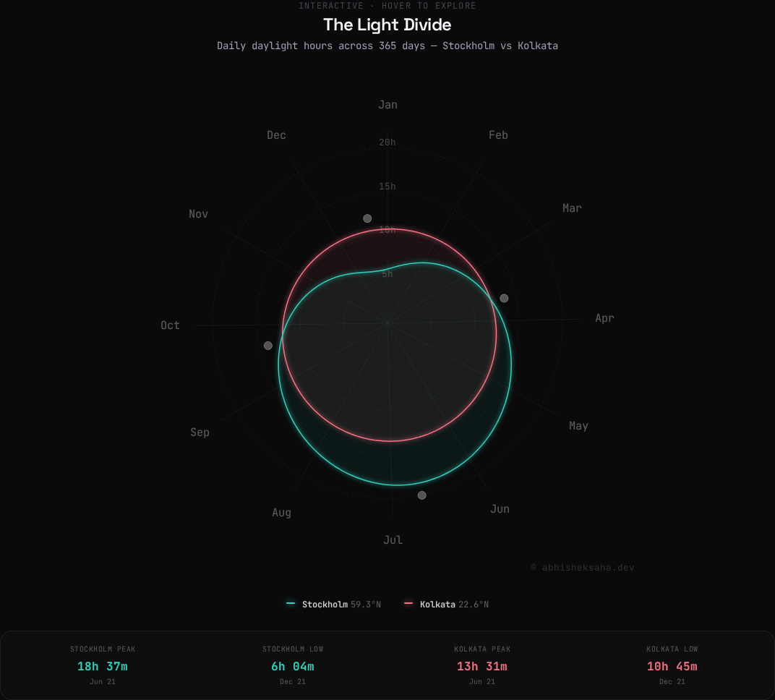Click the 5h ring label

[x=387, y=274]
